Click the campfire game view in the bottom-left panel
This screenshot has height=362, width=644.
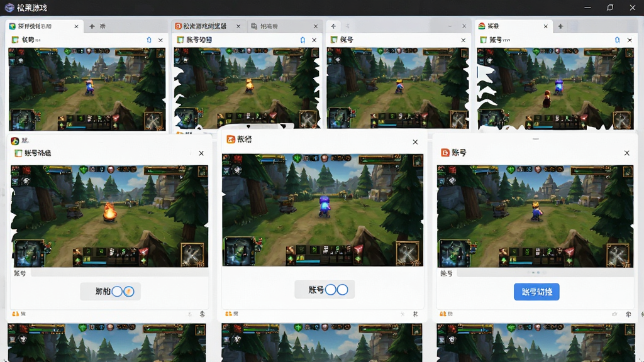pyautogui.click(x=109, y=216)
